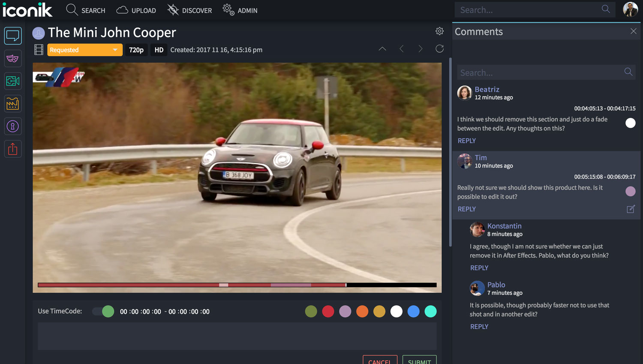Focus the comments Search field

coord(546,72)
